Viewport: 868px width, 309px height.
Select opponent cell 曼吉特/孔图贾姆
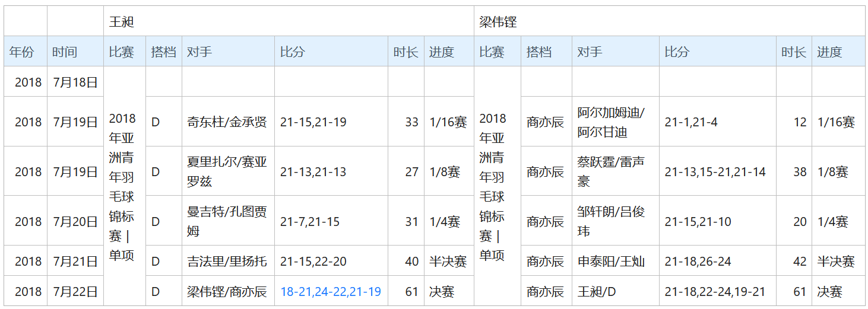pos(227,221)
